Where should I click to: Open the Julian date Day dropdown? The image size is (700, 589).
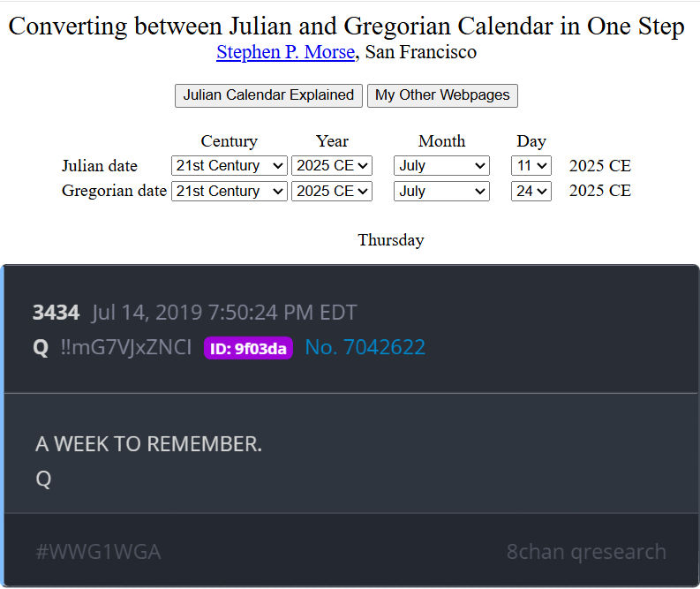[531, 165]
